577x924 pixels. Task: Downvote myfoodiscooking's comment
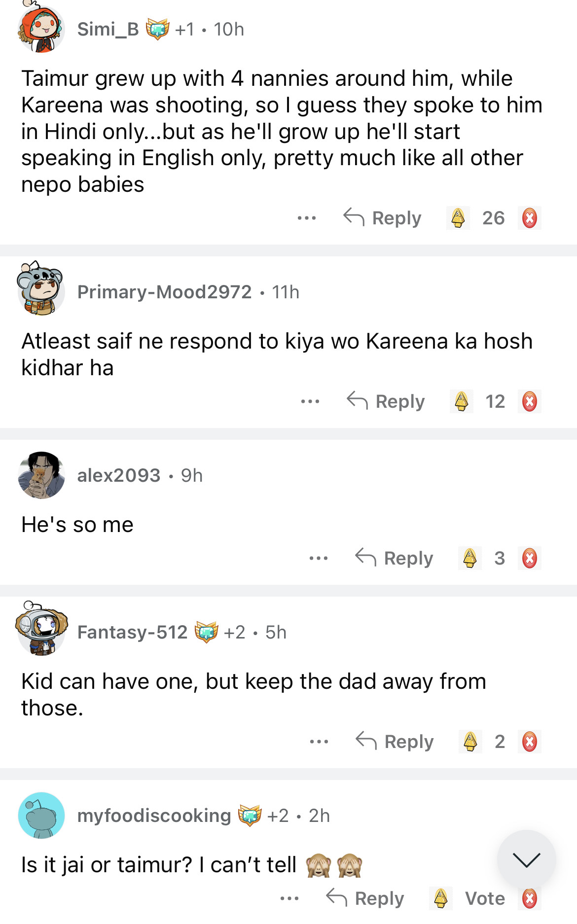tap(530, 898)
